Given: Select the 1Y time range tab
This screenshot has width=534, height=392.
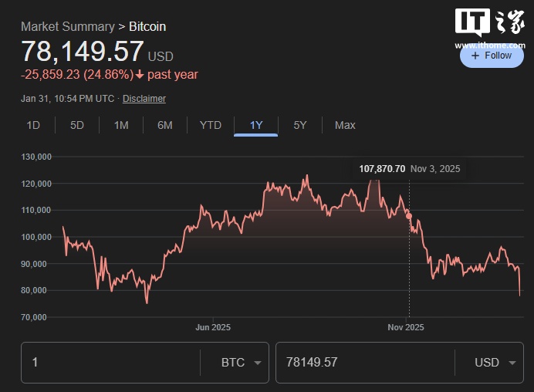Looking at the screenshot, I should [256, 125].
